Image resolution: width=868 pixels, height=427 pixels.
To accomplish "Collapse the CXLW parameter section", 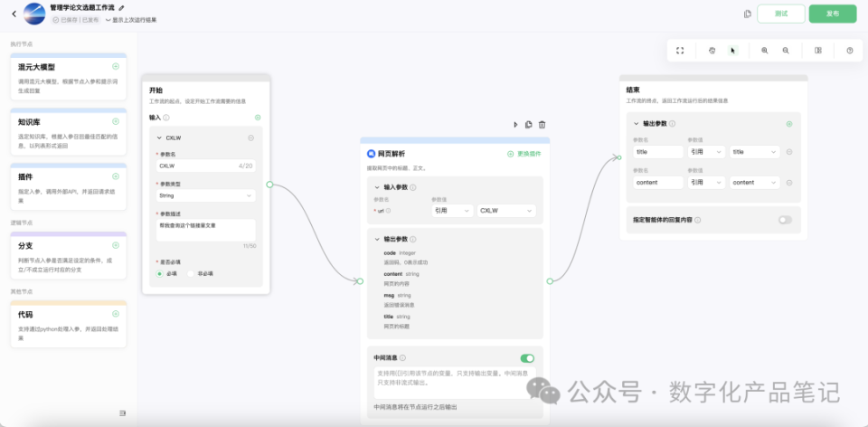I will pyautogui.click(x=159, y=138).
